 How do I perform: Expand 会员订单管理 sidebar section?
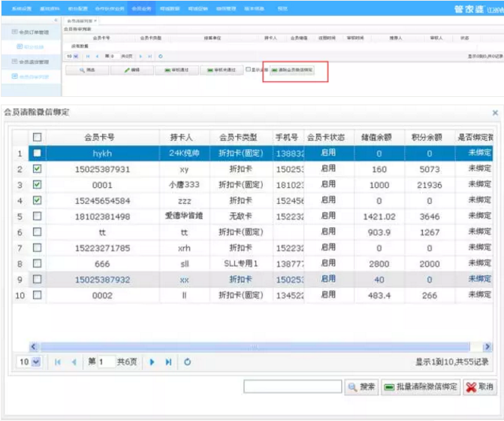pyautogui.click(x=31, y=32)
